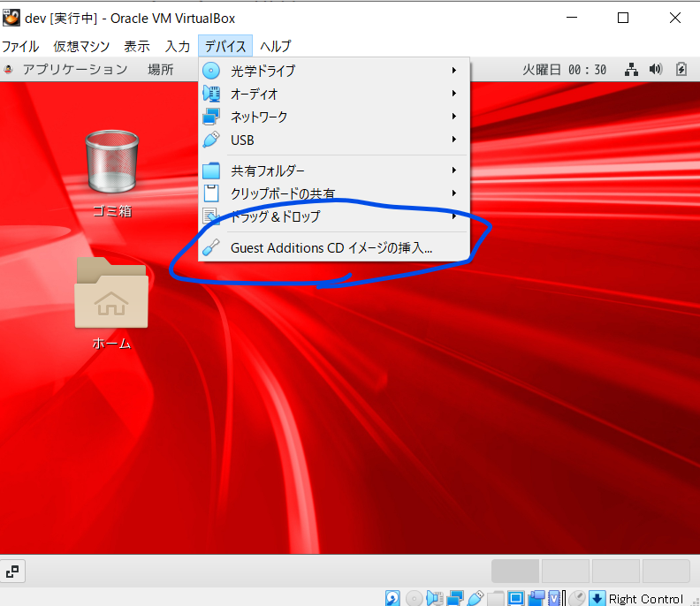The image size is (700, 606).
Task: Expand the 光学ドライブ submenu
Action: coord(334,71)
